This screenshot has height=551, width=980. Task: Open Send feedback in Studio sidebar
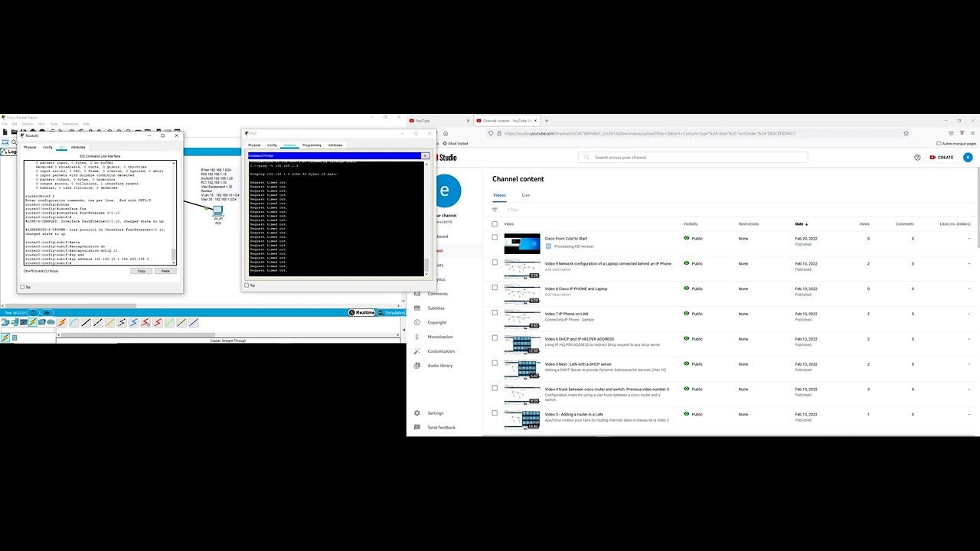(441, 428)
